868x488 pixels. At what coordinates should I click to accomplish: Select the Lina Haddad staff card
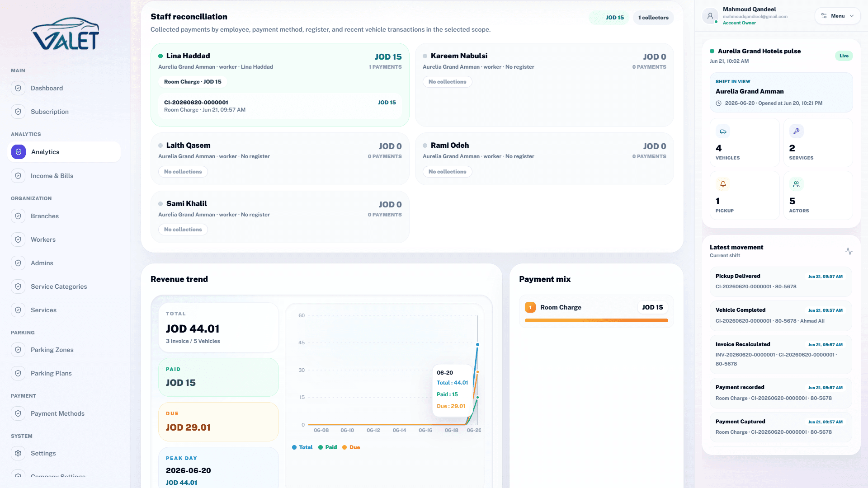pos(280,85)
